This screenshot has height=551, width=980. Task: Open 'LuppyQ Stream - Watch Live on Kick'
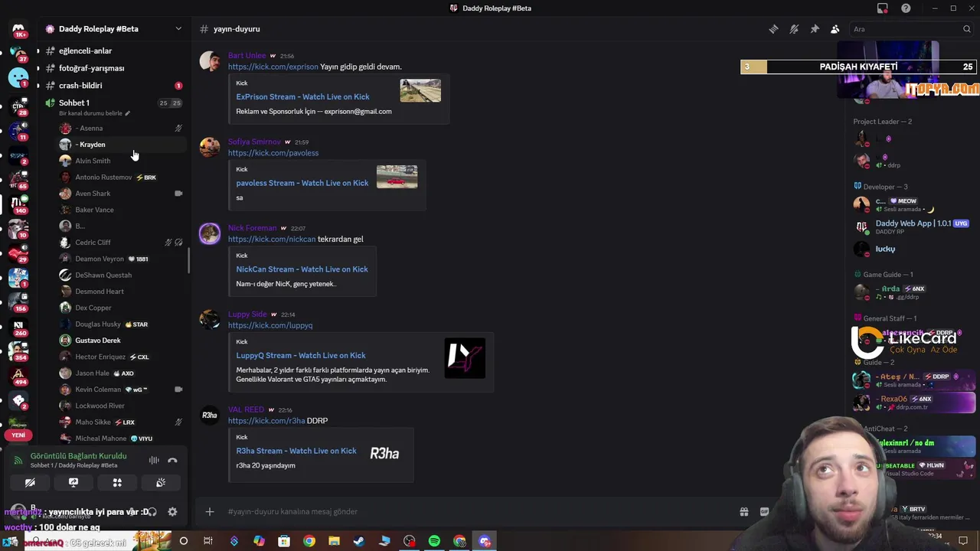click(x=301, y=355)
